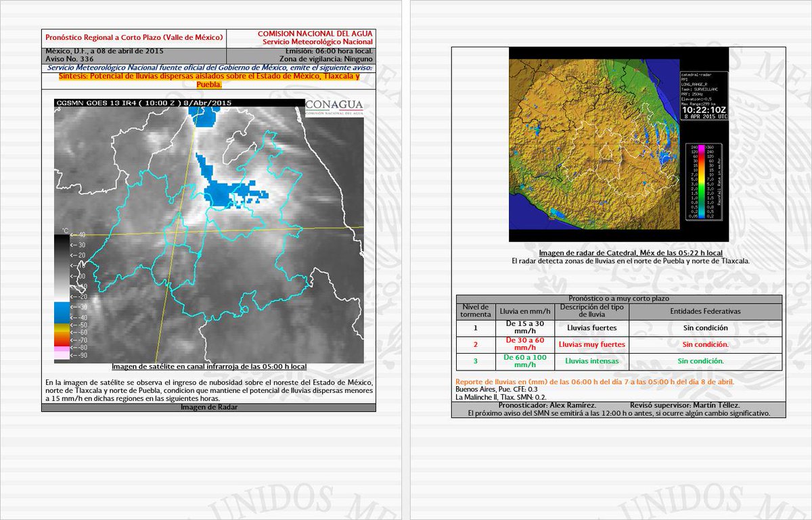Click the green cell "De 60 a 100 mm/h"
Viewport: 812px width, 520px height.
pyautogui.click(x=524, y=360)
